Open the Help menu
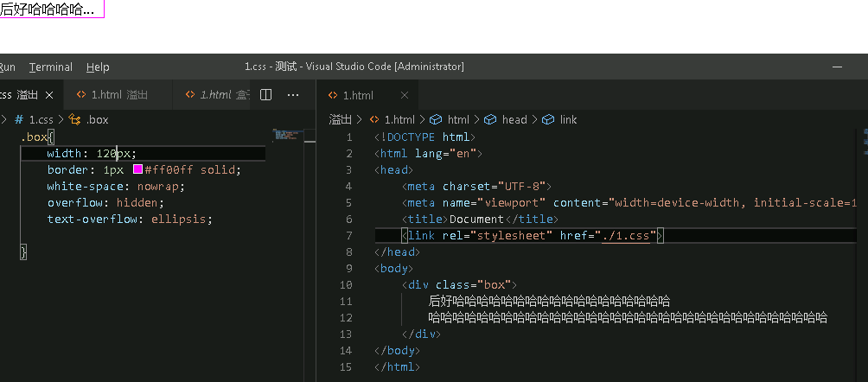 [98, 67]
